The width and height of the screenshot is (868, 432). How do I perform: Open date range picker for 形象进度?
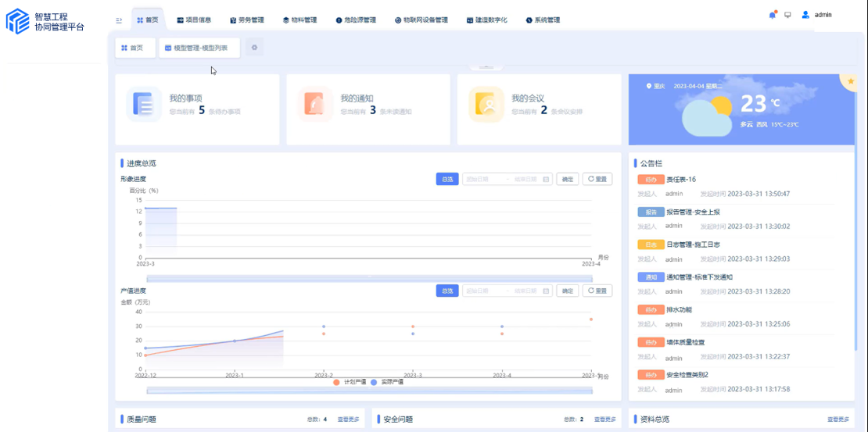[507, 179]
